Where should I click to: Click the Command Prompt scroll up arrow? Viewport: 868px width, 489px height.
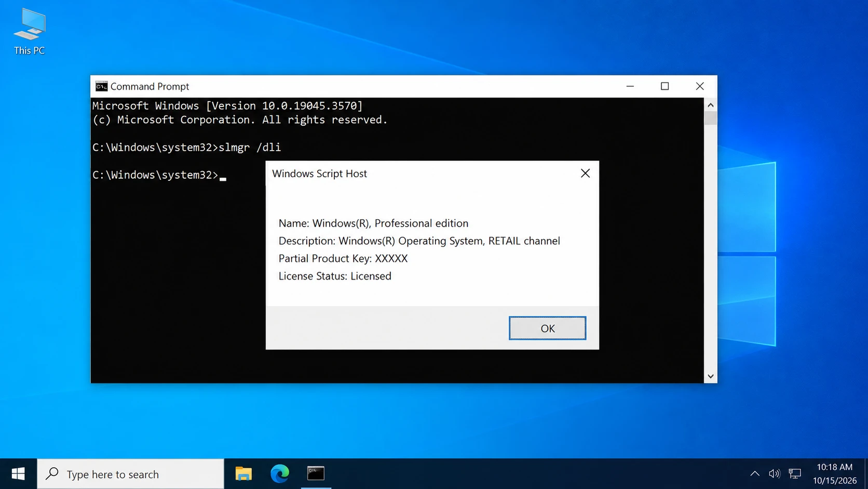(710, 105)
